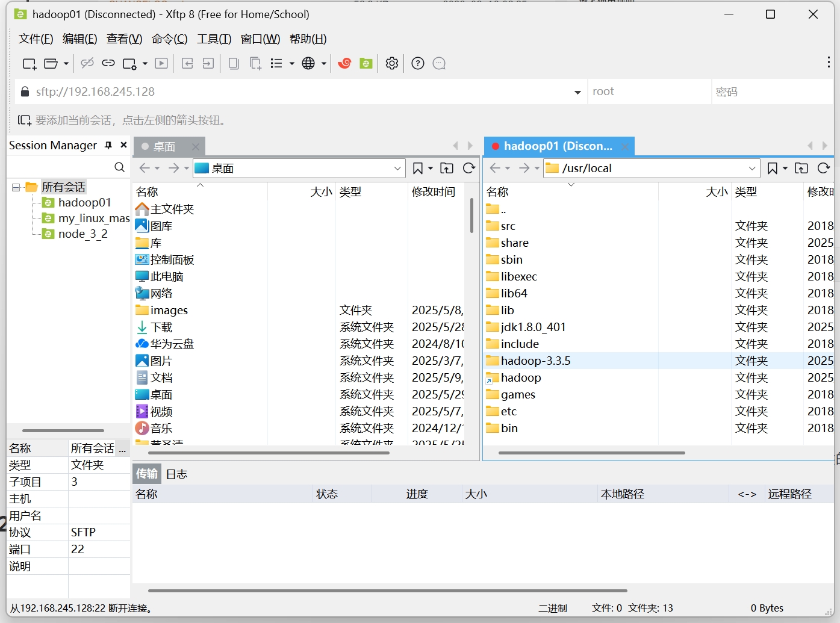Click the green Xftp toolbar icon
Viewport: 840px width, 623px height.
366,63
